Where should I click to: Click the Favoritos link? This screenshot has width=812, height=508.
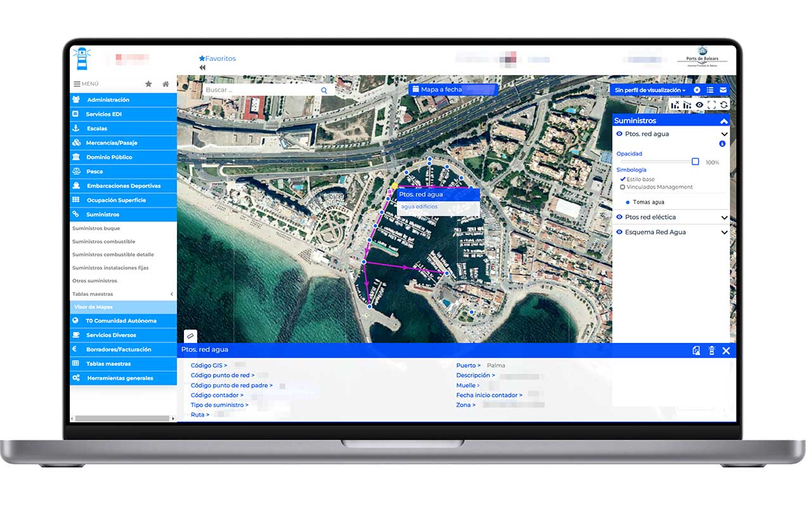217,58
